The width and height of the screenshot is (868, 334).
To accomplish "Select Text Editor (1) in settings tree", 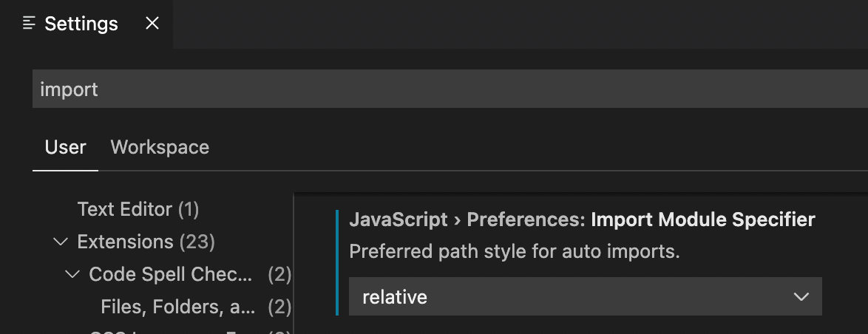I will click(x=138, y=209).
